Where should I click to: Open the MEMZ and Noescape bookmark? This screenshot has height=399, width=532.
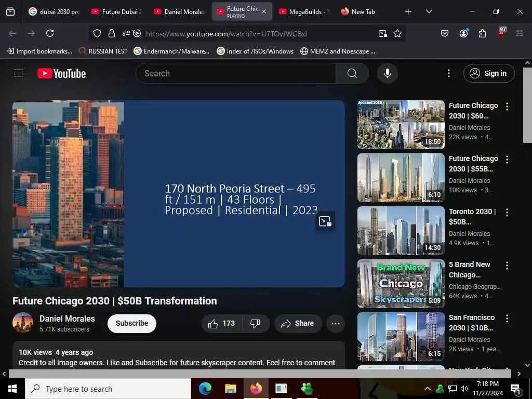pyautogui.click(x=338, y=51)
